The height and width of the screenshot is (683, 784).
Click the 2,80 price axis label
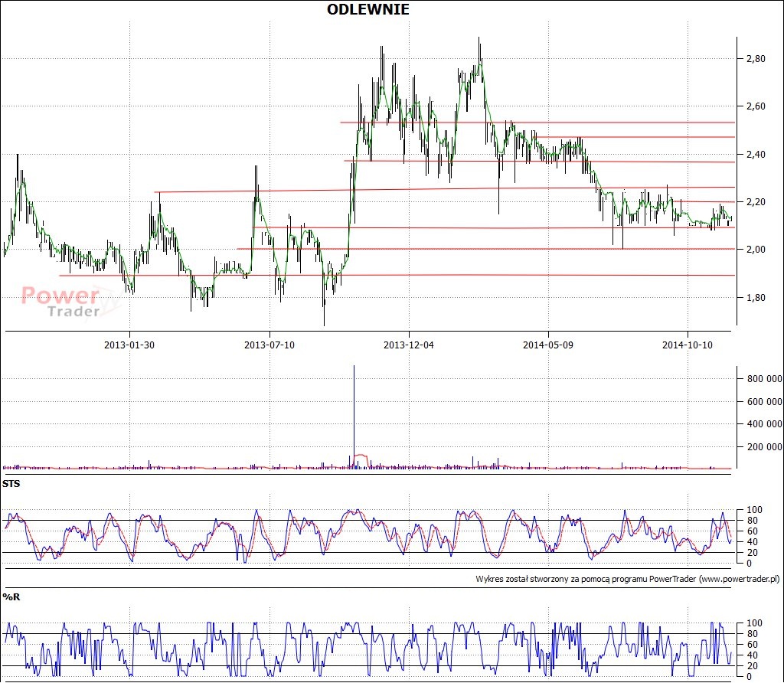756,58
